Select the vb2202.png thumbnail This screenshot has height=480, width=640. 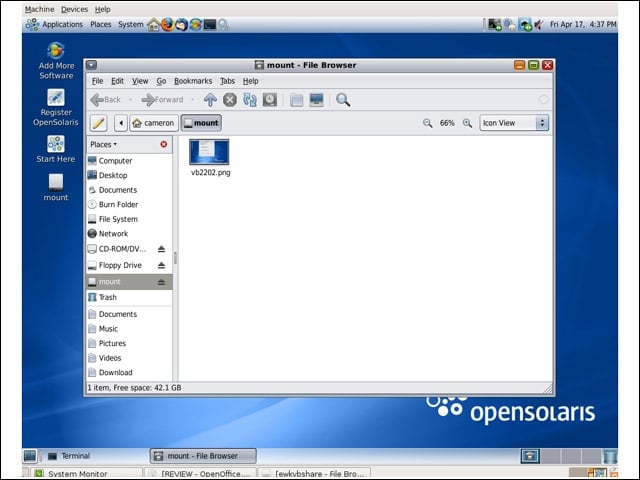209,152
